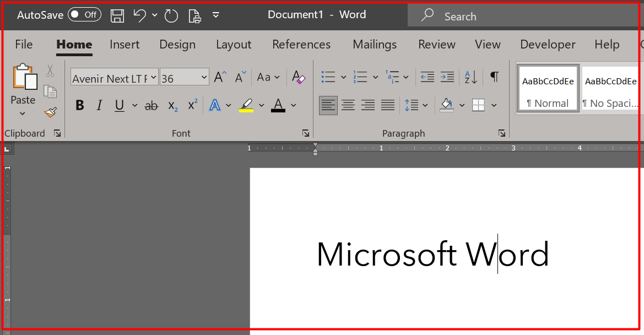Click the Cut scissors icon
The width and height of the screenshot is (644, 335).
click(50, 71)
